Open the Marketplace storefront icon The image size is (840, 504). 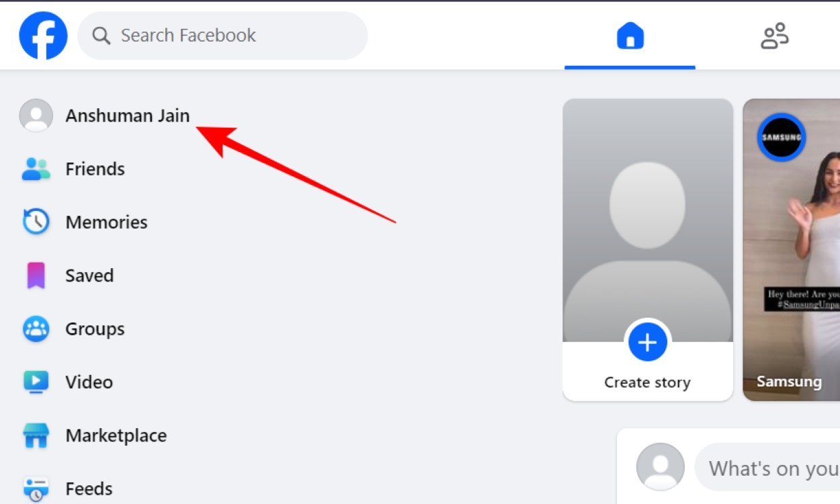tap(36, 435)
